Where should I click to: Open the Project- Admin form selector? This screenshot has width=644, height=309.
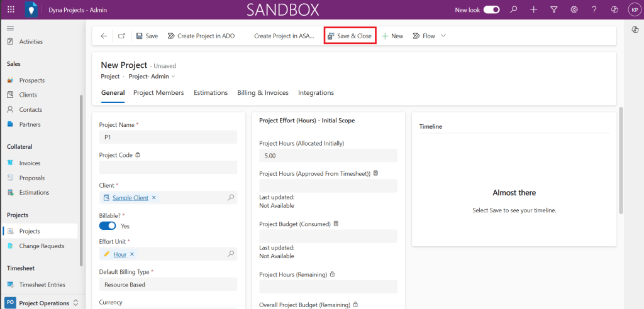[152, 77]
